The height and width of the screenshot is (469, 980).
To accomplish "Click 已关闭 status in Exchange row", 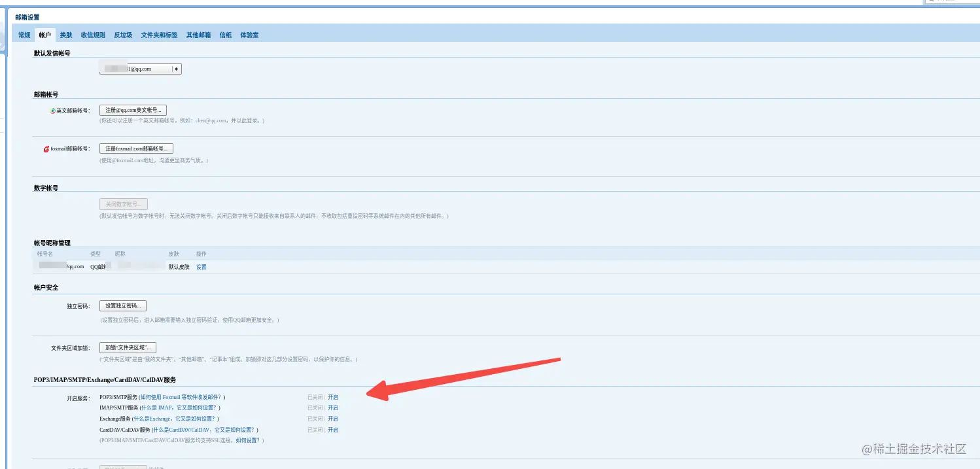I will [315, 419].
